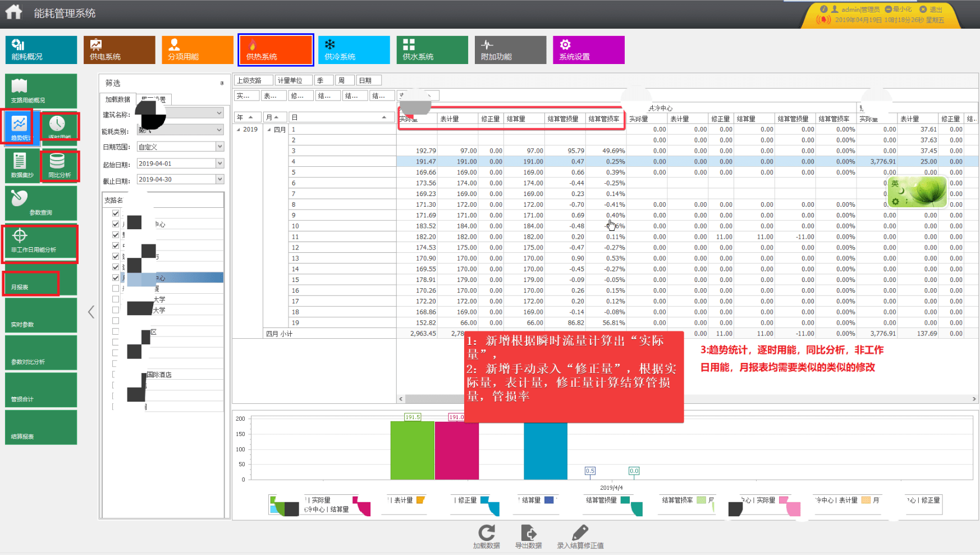The image size is (980, 555).
Task: Open the 供电系统 module tile
Action: [120, 49]
